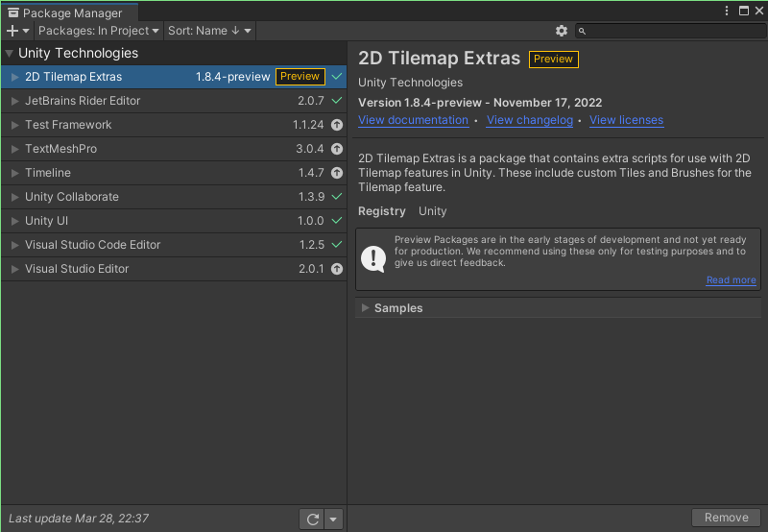Click the update-available icon for TextMeshPro
The height and width of the screenshot is (532, 768).
337,149
